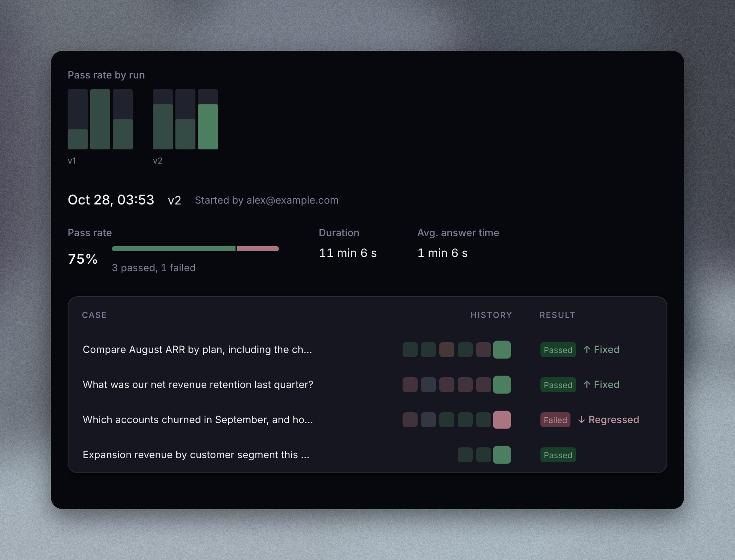The height and width of the screenshot is (560, 735).
Task: Click the Passed badge in the Expansion revenue row
Action: [x=558, y=455]
